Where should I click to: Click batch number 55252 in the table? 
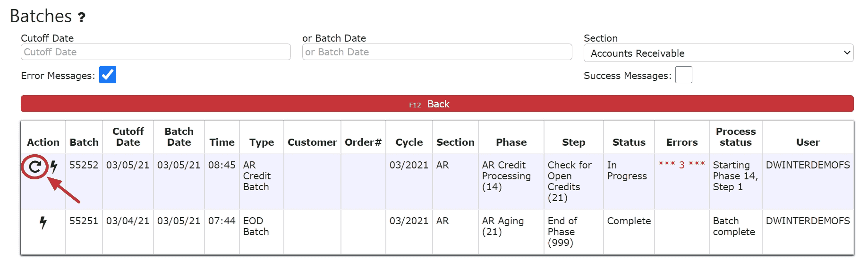coord(84,165)
